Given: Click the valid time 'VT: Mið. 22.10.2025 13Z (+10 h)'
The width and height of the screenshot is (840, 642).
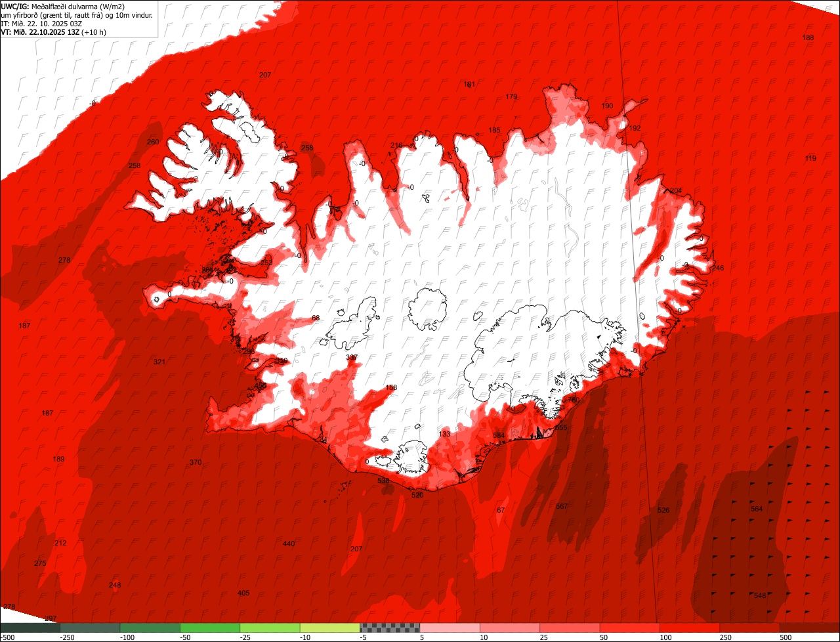Looking at the screenshot, I should tap(54, 32).
